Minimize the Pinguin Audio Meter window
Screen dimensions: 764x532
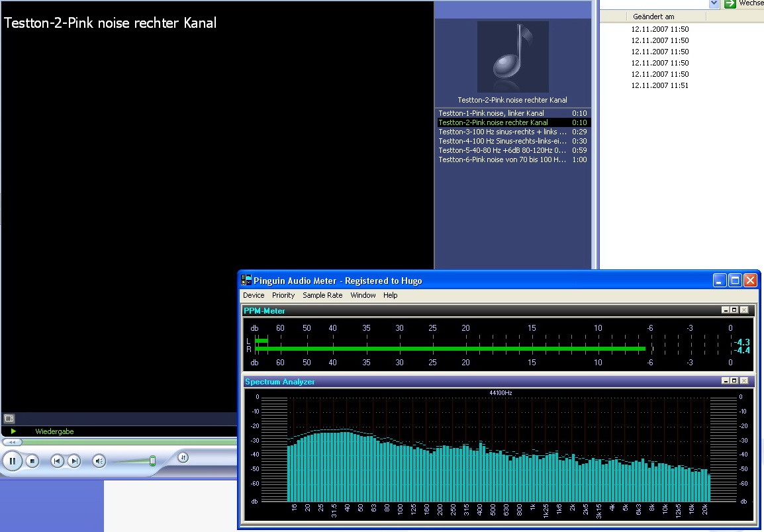[720, 280]
